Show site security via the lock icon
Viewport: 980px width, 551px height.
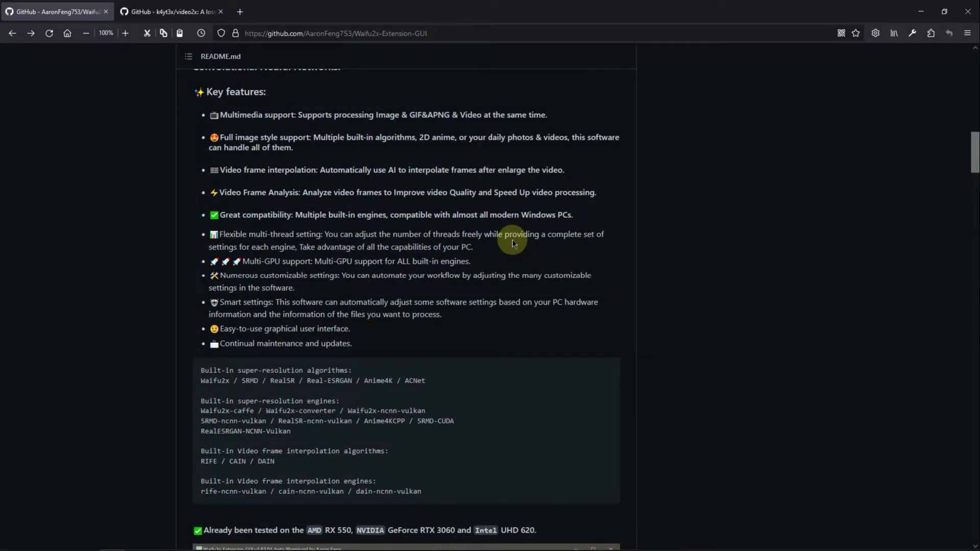(x=235, y=33)
